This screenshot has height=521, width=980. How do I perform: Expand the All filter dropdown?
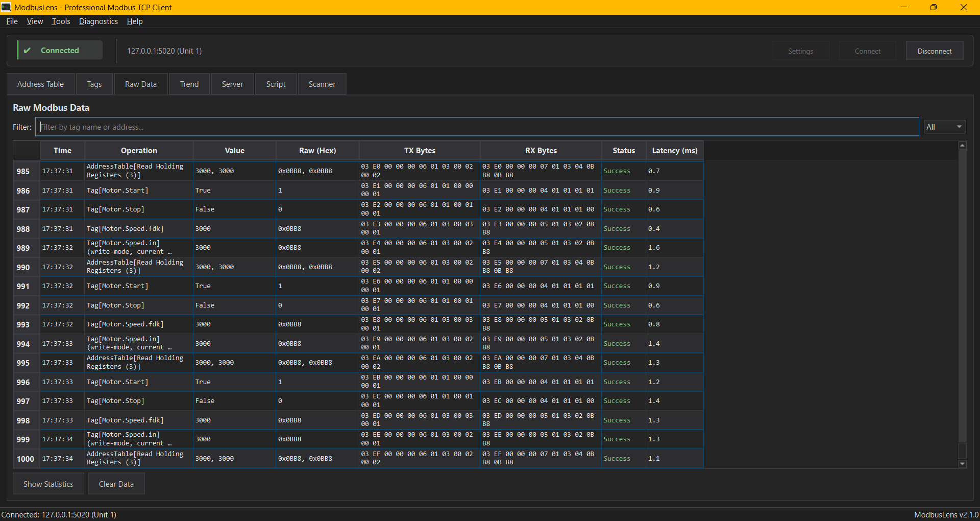pos(944,127)
